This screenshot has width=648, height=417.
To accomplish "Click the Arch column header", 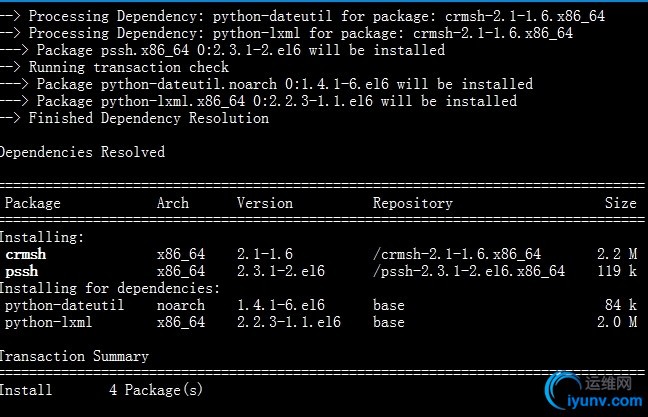I will pos(173,203).
